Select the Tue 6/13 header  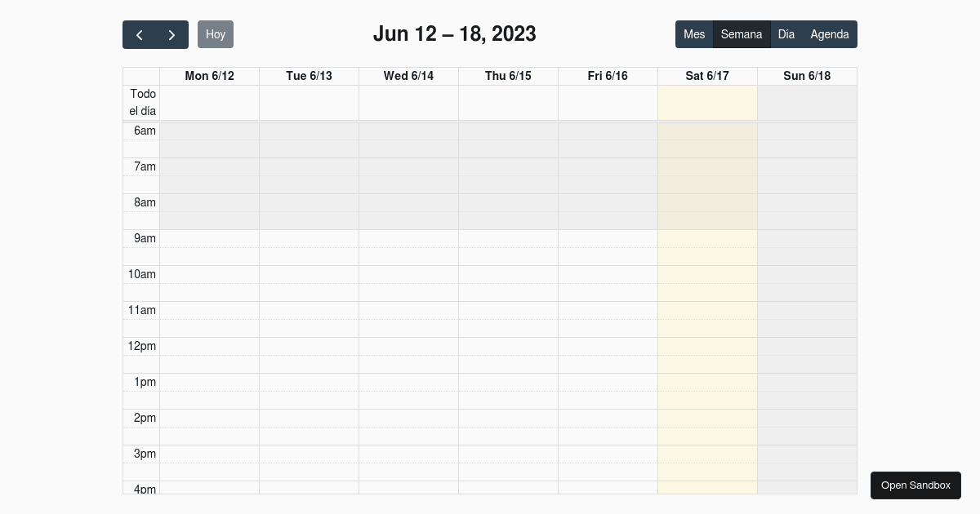point(309,76)
